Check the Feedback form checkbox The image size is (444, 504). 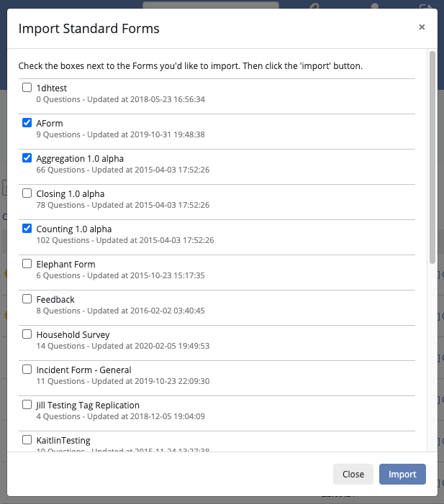click(27, 299)
